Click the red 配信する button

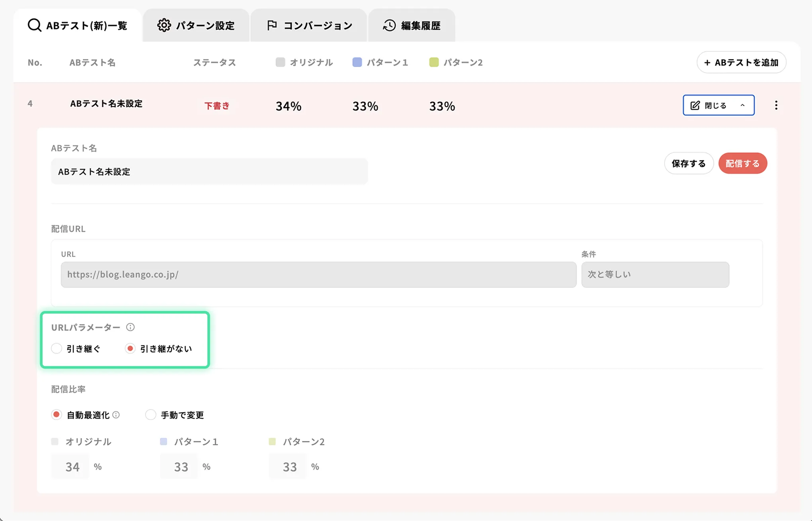pyautogui.click(x=742, y=163)
